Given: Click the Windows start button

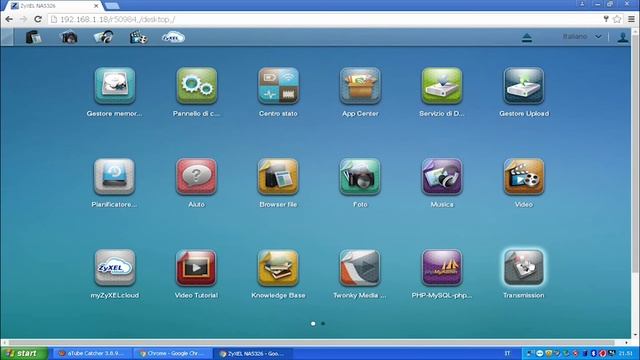Looking at the screenshot, I should (x=24, y=353).
